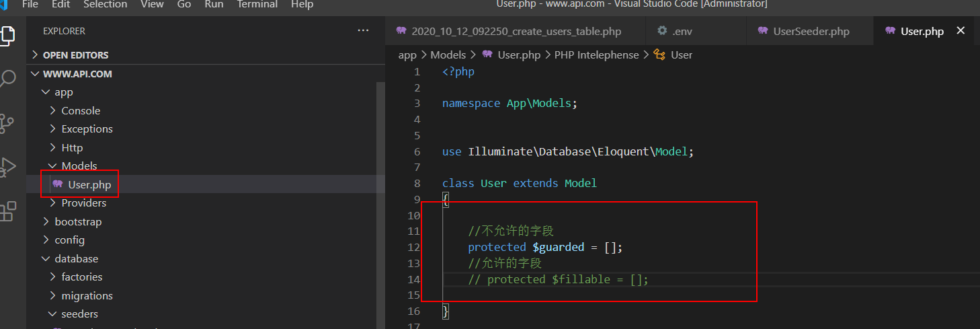This screenshot has height=329, width=980.
Task: Click the EXPLORER panel title
Action: (64, 31)
